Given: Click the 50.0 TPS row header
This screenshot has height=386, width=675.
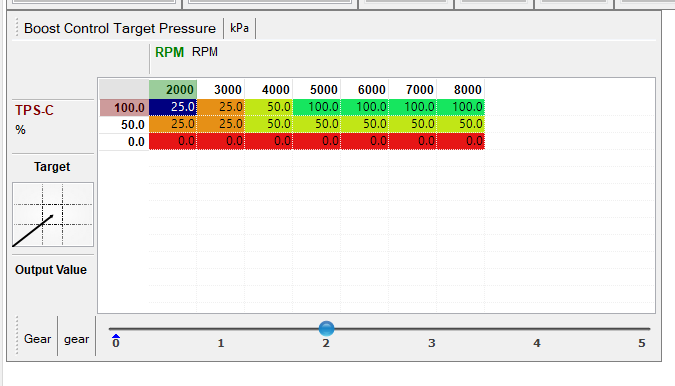Looking at the screenshot, I should [124, 124].
